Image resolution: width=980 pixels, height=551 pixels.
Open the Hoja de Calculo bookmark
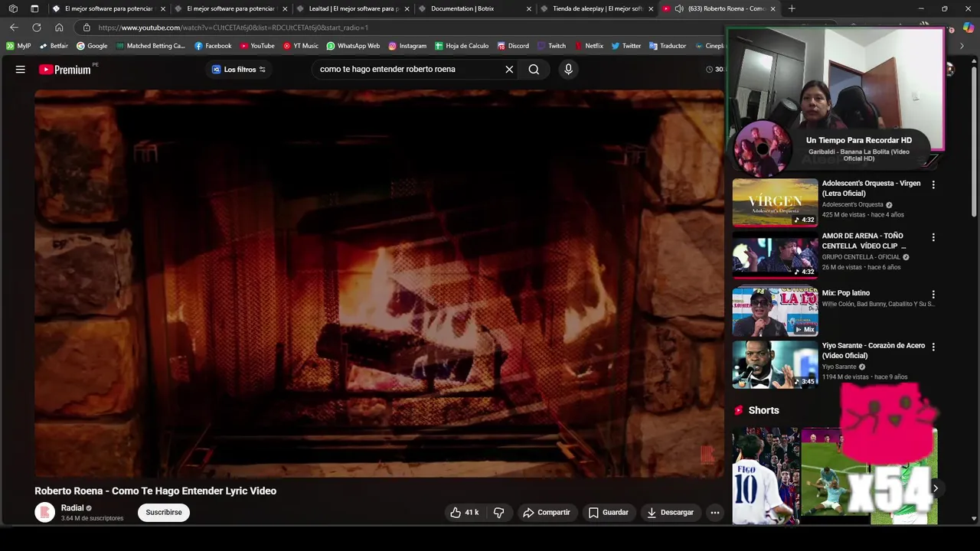coord(462,46)
